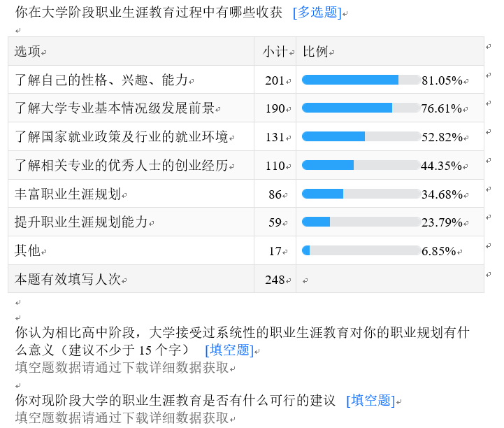
Task: Click the 34.68% progress bar
Action: (x=361, y=194)
